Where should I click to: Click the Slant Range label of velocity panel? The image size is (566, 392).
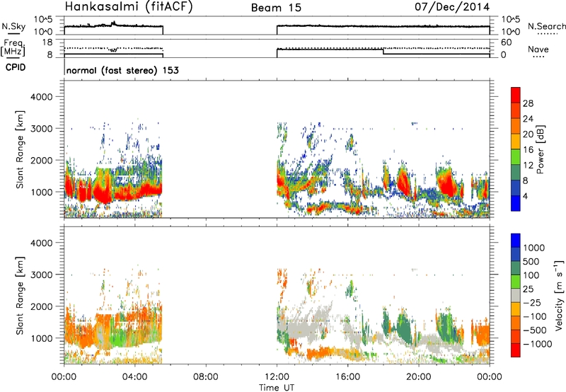[x=20, y=295]
